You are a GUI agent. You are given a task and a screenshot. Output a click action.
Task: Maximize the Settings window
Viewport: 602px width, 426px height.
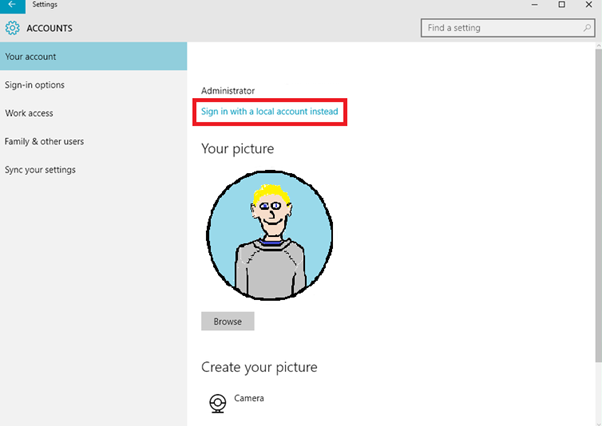[x=562, y=5]
